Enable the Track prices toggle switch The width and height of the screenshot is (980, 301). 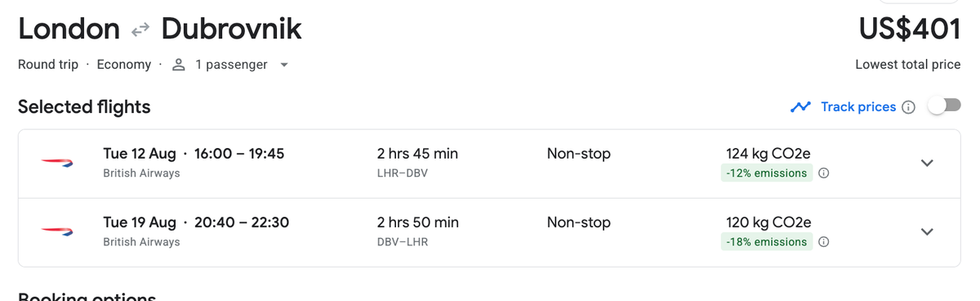point(944,106)
